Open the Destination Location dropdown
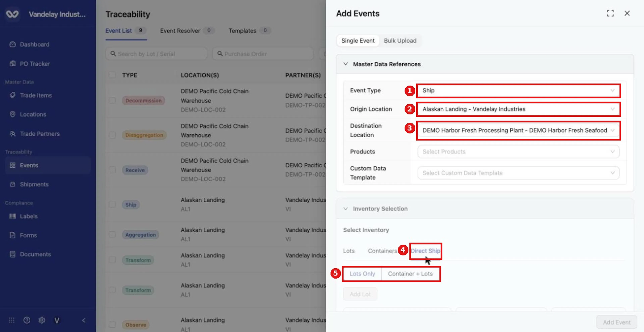The width and height of the screenshot is (644, 332). click(x=518, y=130)
